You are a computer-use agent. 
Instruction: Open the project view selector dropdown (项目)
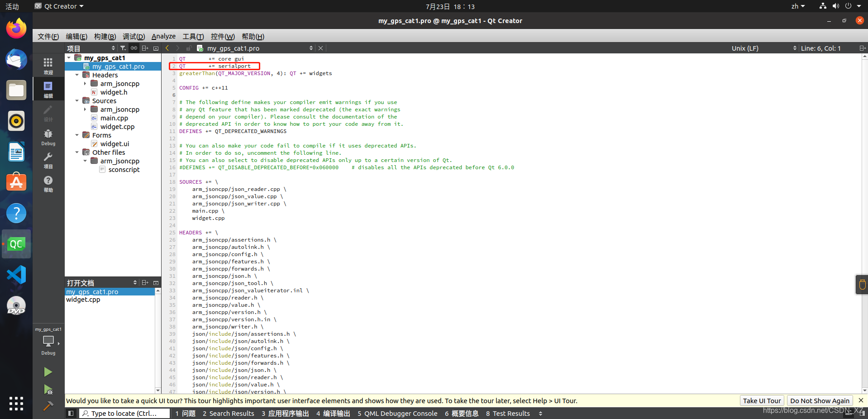[91, 48]
